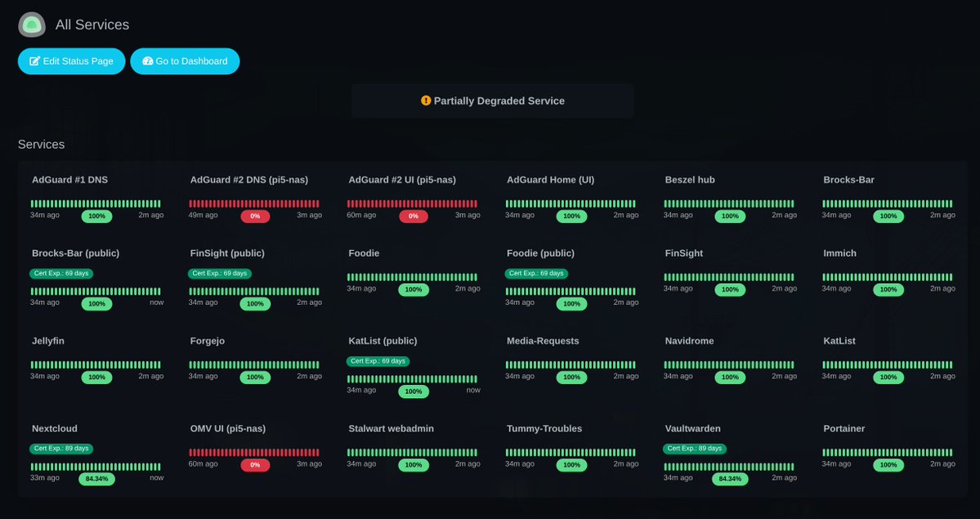This screenshot has height=519, width=980.
Task: Click Cert Exp. 69 days tag on Foodie (public)
Action: pyautogui.click(x=536, y=273)
